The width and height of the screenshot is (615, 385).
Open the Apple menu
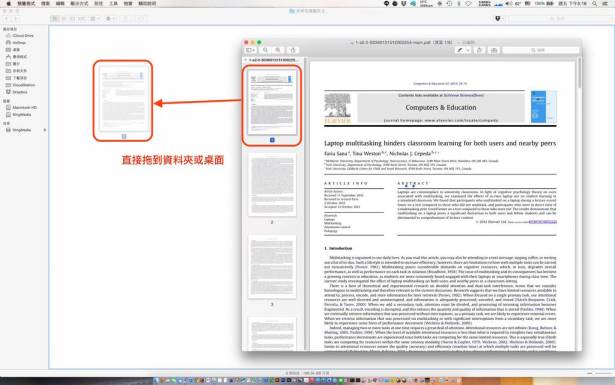tap(8, 4)
